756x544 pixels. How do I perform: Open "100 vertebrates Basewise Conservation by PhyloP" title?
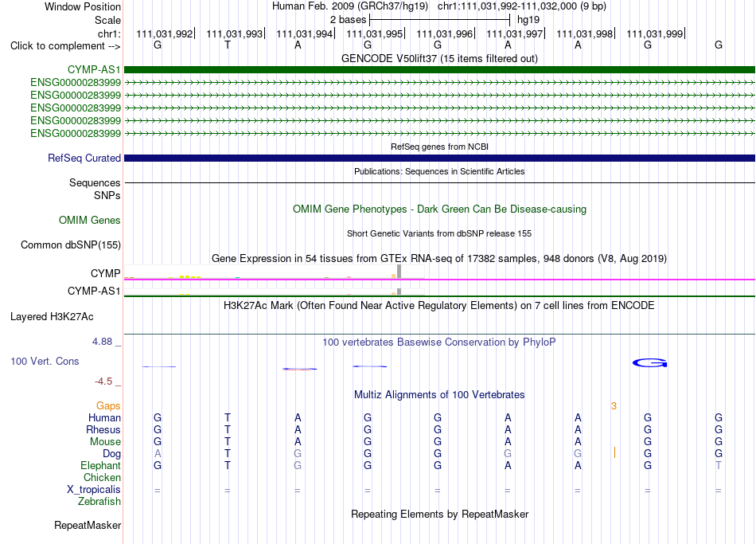(x=439, y=342)
